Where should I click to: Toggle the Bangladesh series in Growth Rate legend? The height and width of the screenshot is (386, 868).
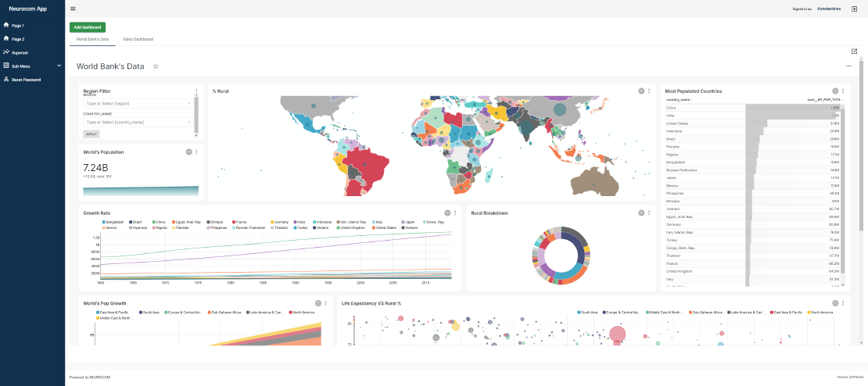pyautogui.click(x=115, y=222)
